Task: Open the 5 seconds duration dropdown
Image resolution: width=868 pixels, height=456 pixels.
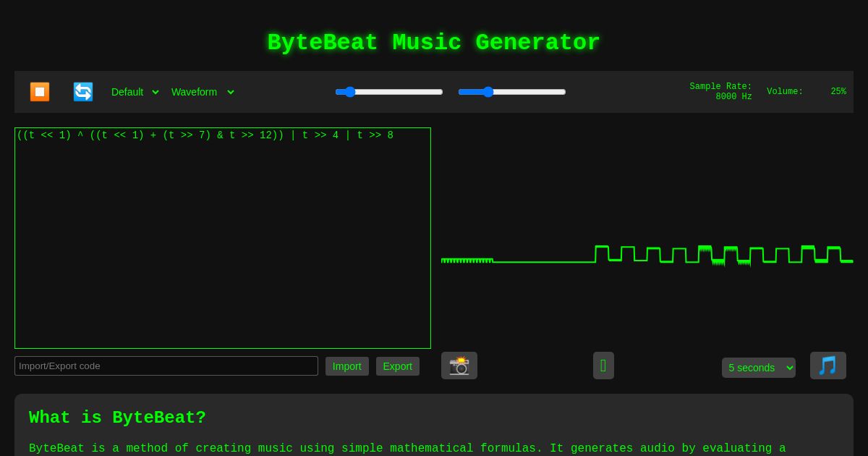Action: click(759, 368)
